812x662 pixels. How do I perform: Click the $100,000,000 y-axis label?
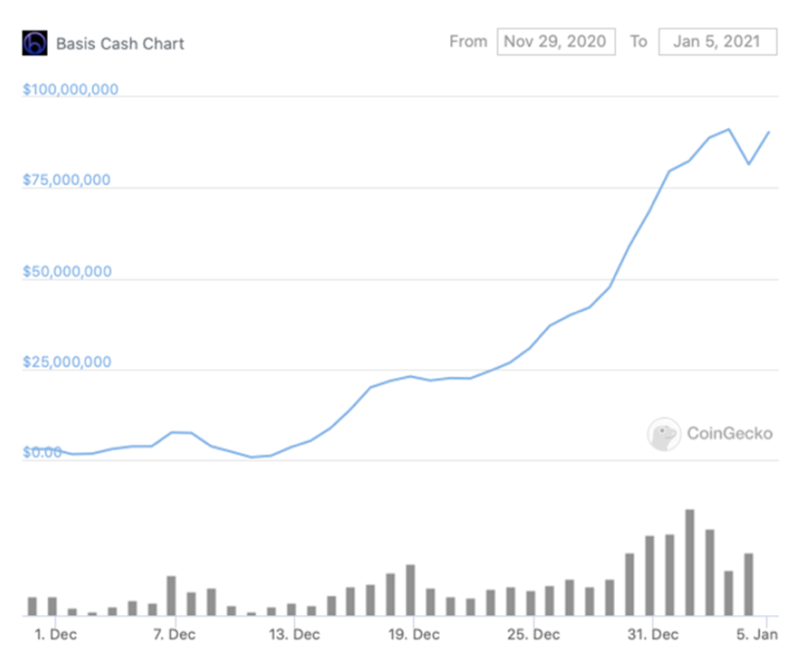(70, 89)
